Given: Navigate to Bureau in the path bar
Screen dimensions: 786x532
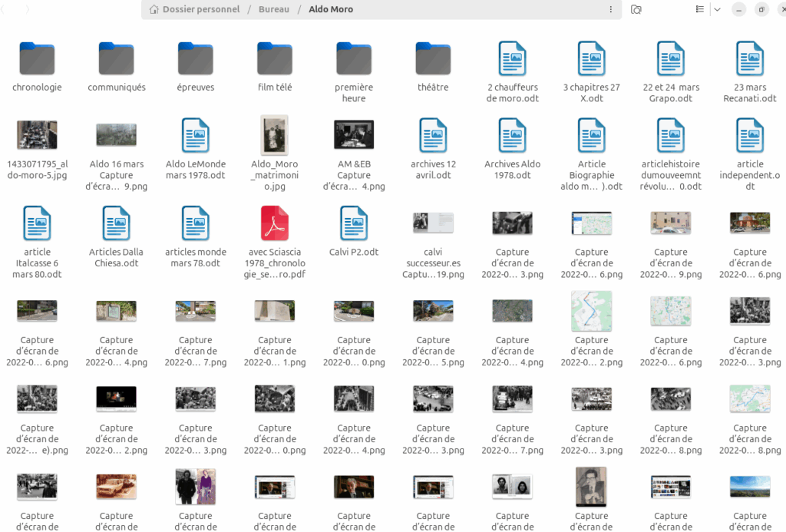Looking at the screenshot, I should click(274, 9).
